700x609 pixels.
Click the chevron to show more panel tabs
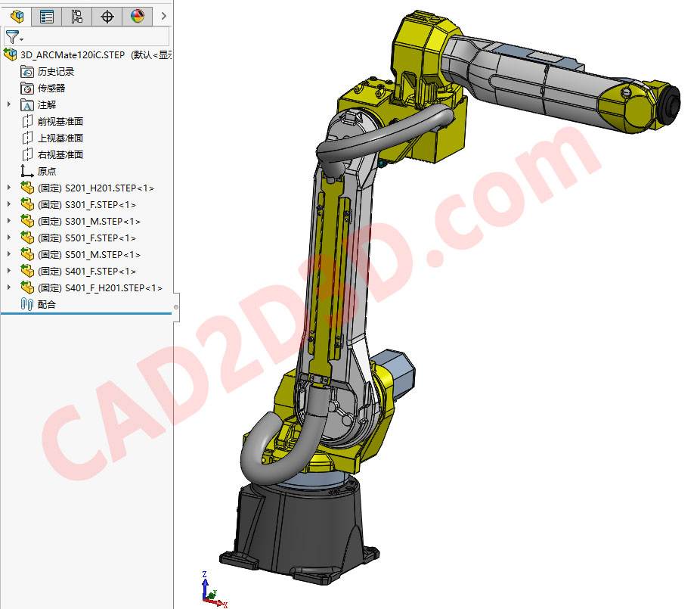coord(163,16)
